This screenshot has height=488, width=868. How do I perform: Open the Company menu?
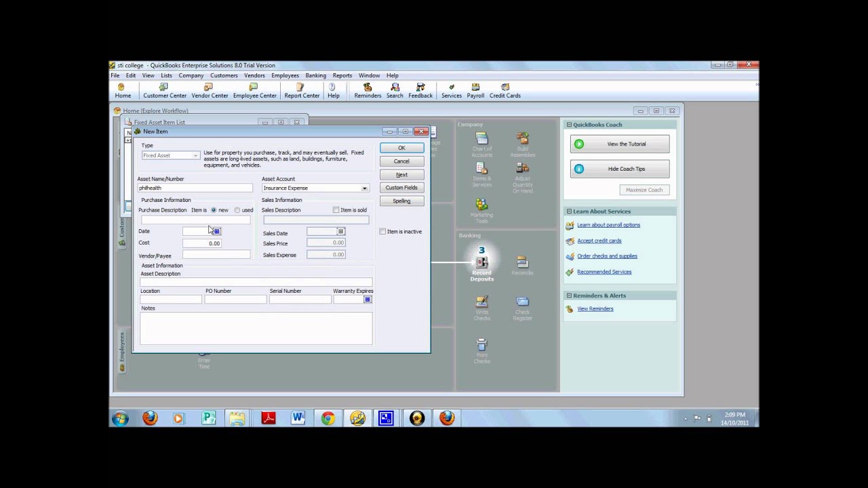[191, 75]
